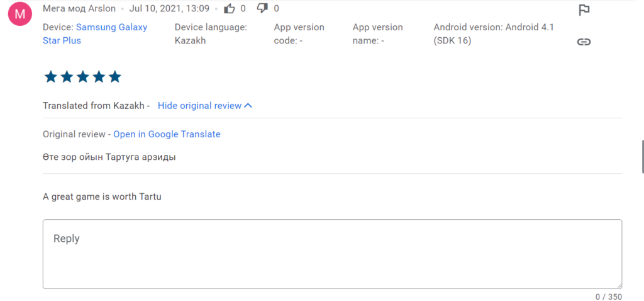Viewport: 644px width, 301px height.
Task: Click the fifth star in the rating
Action: click(114, 77)
